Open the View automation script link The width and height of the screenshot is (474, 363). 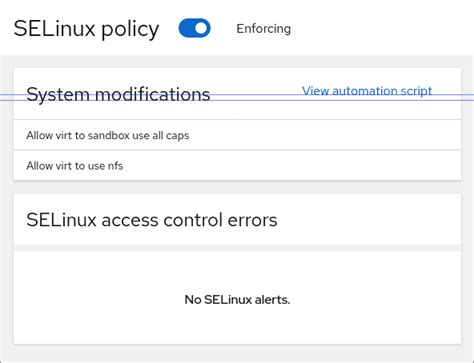[367, 91]
